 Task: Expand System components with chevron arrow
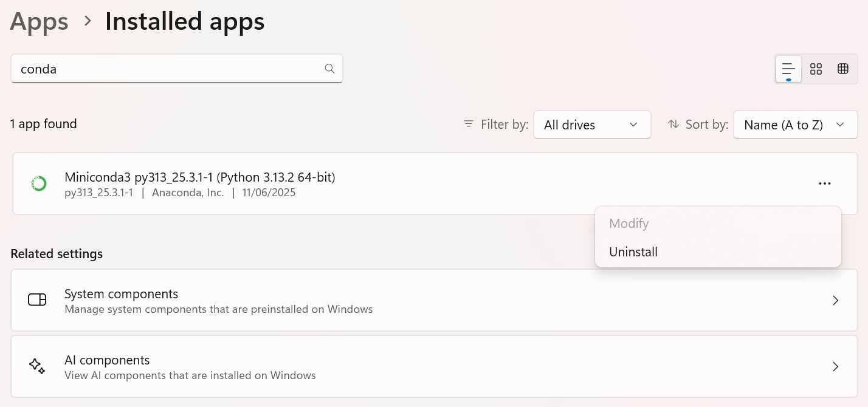[836, 300]
